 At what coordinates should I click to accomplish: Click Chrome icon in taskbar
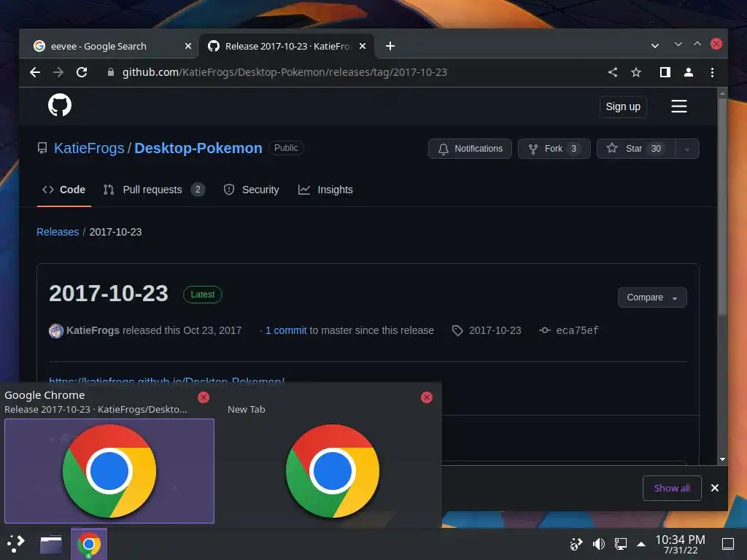(x=88, y=544)
